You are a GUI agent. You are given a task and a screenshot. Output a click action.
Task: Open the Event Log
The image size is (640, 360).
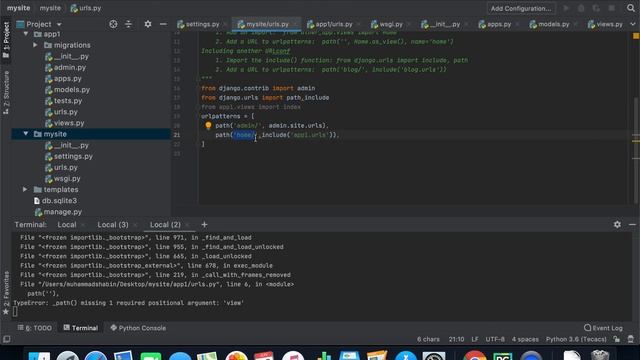603,328
